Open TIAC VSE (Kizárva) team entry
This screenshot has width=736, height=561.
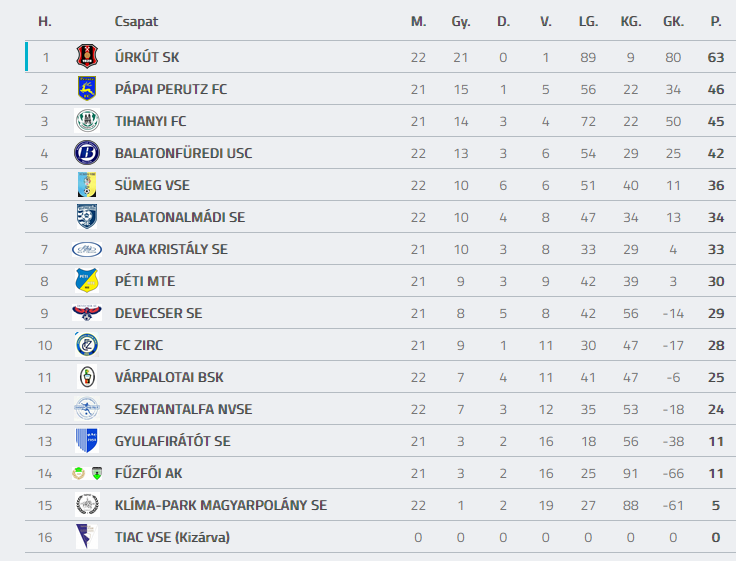pos(172,537)
